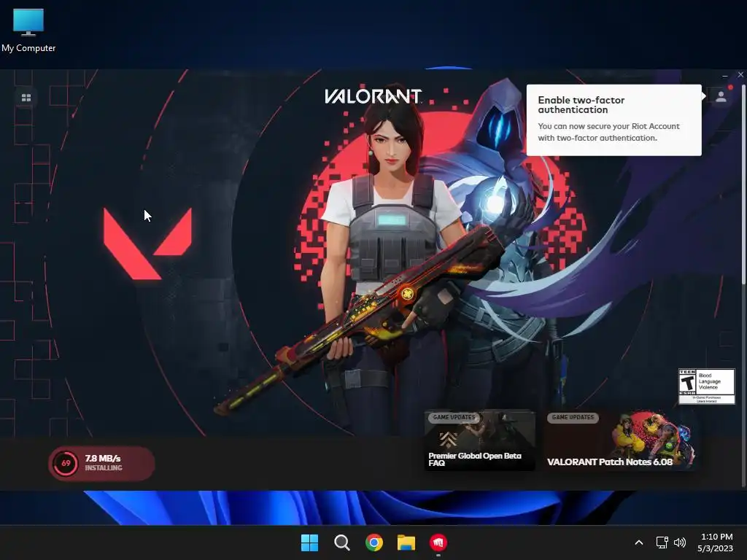747x560 pixels.
Task: Open the Riot Client games grid icon
Action: tap(26, 98)
